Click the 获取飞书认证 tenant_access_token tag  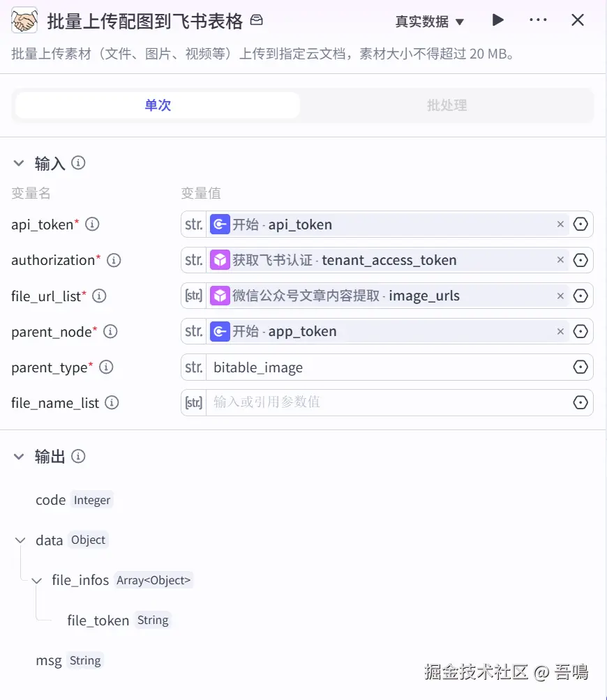click(389, 260)
